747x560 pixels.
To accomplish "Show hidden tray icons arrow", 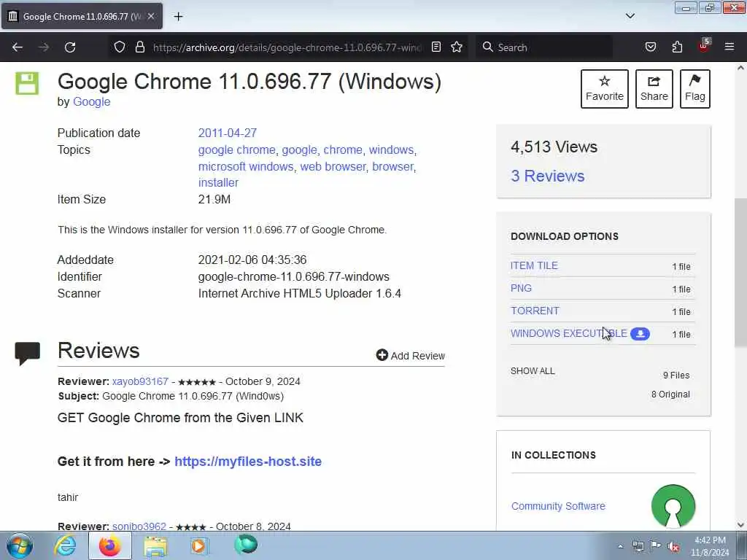I will coord(620,546).
